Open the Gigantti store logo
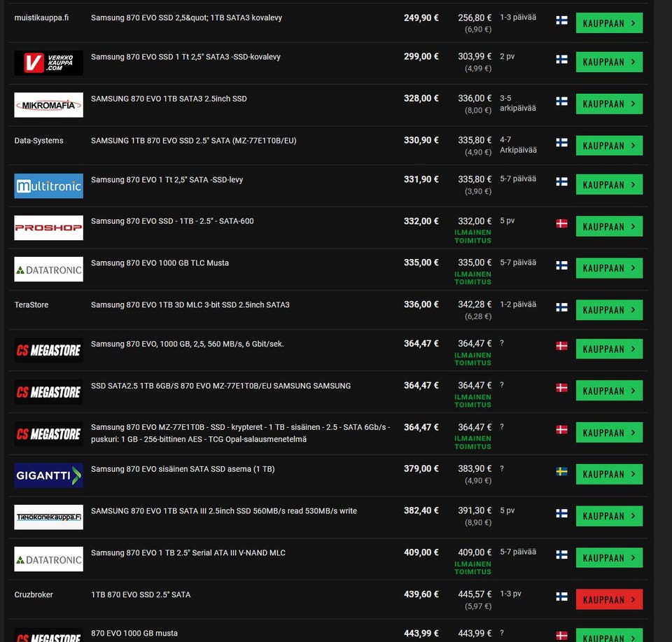672x642 pixels. (48, 475)
